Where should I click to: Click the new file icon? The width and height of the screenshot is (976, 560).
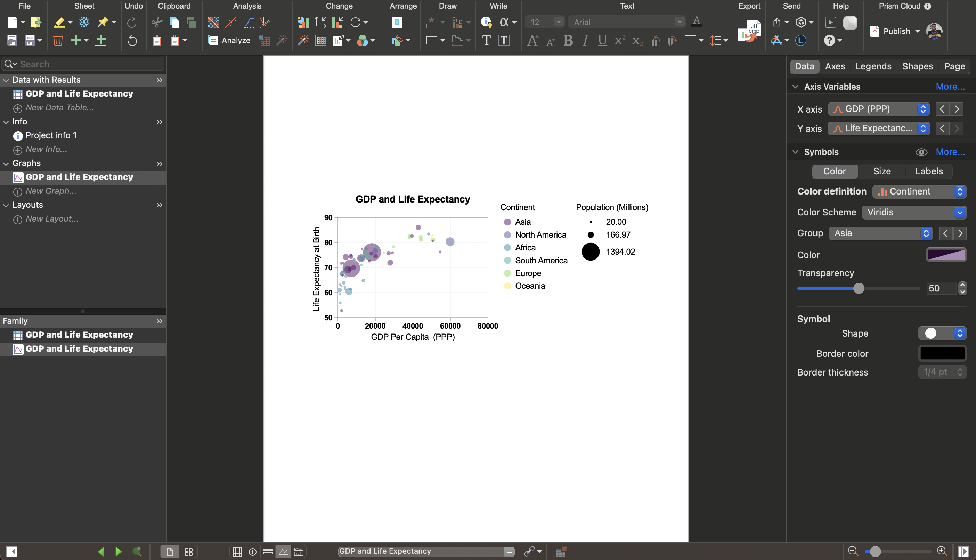pos(12,22)
